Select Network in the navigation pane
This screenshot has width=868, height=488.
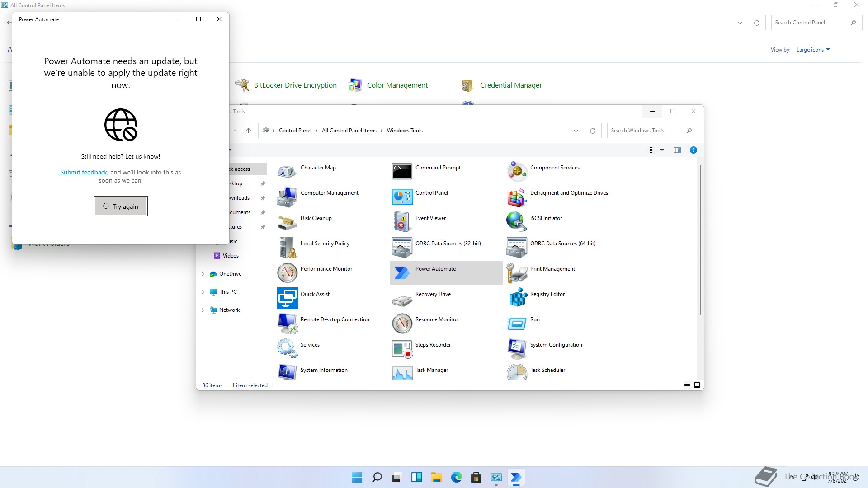(x=225, y=310)
